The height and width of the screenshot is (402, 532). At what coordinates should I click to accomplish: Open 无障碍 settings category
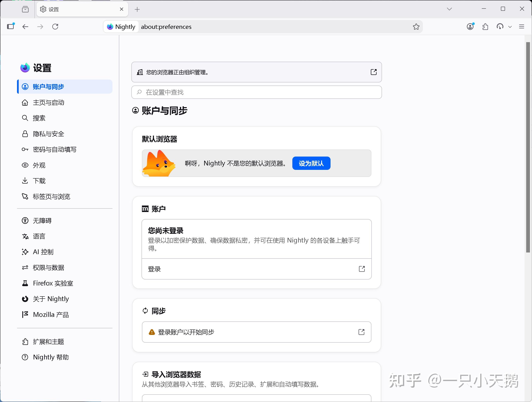tap(65, 221)
